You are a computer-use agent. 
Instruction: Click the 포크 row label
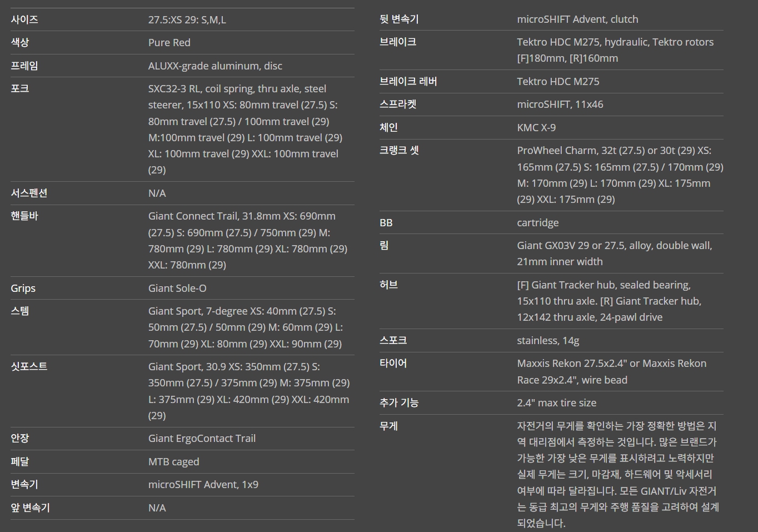[x=20, y=88]
